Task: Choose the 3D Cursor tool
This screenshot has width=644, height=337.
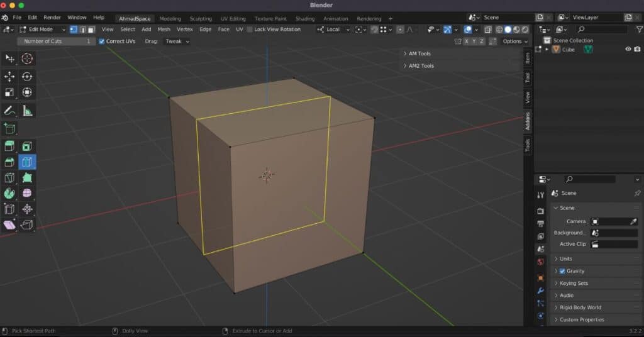Action: click(x=27, y=58)
